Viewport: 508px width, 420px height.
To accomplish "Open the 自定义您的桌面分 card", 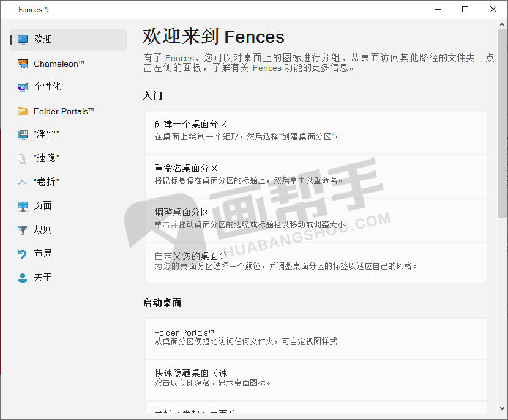I will [x=316, y=263].
